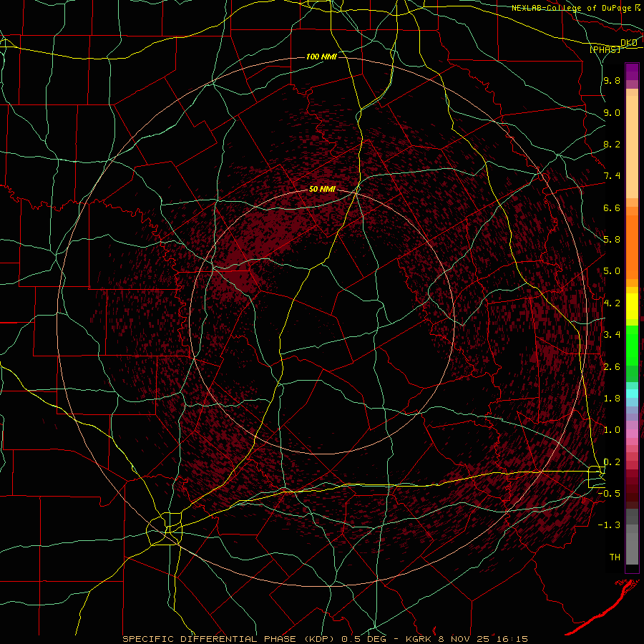Click the "50 NMI" range ring label
The height and width of the screenshot is (644, 644).
(322, 190)
